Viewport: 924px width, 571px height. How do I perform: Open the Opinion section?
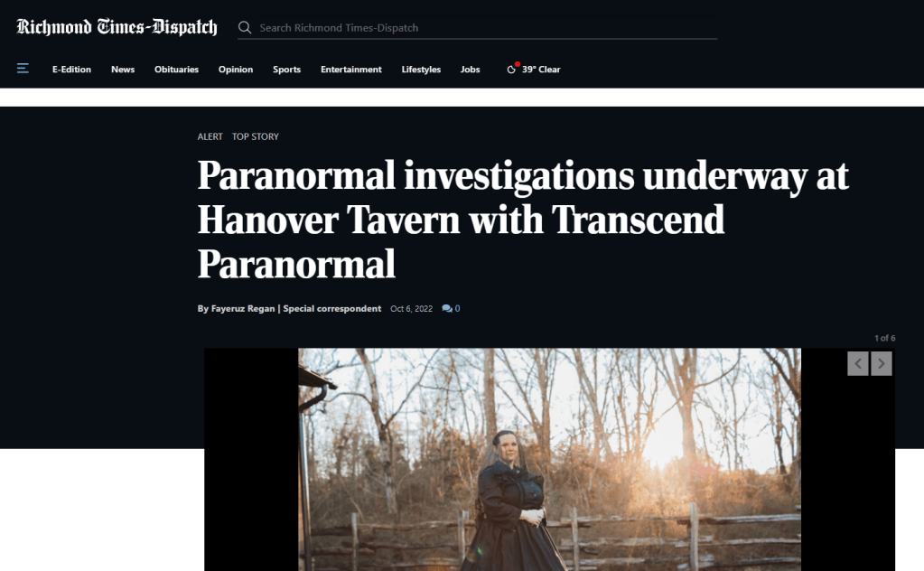coord(236,69)
